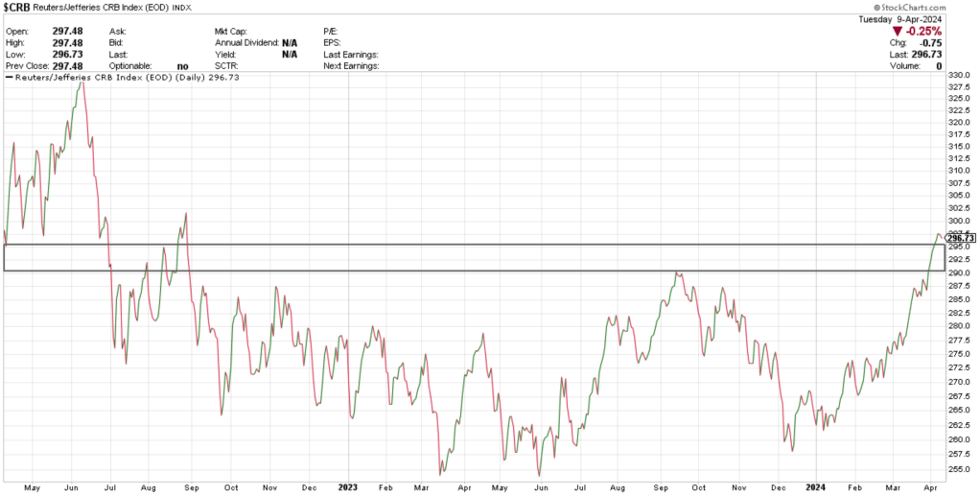This screenshot has height=496, width=980.
Task: Click the 330.0 price axis label
Action: point(960,75)
